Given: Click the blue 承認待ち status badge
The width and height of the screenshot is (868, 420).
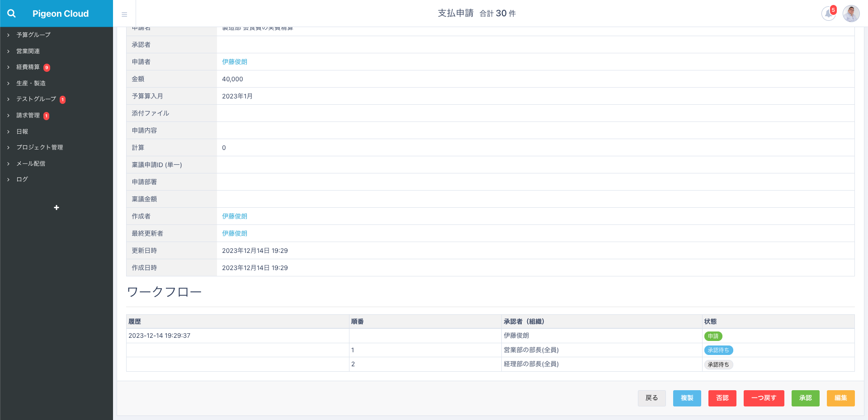Looking at the screenshot, I should pos(718,350).
